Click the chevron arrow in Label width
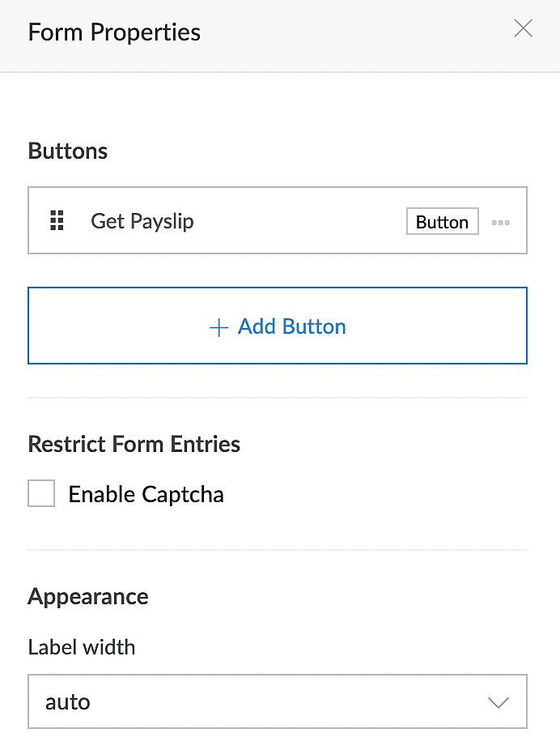This screenshot has width=560, height=750. pyautogui.click(x=498, y=702)
